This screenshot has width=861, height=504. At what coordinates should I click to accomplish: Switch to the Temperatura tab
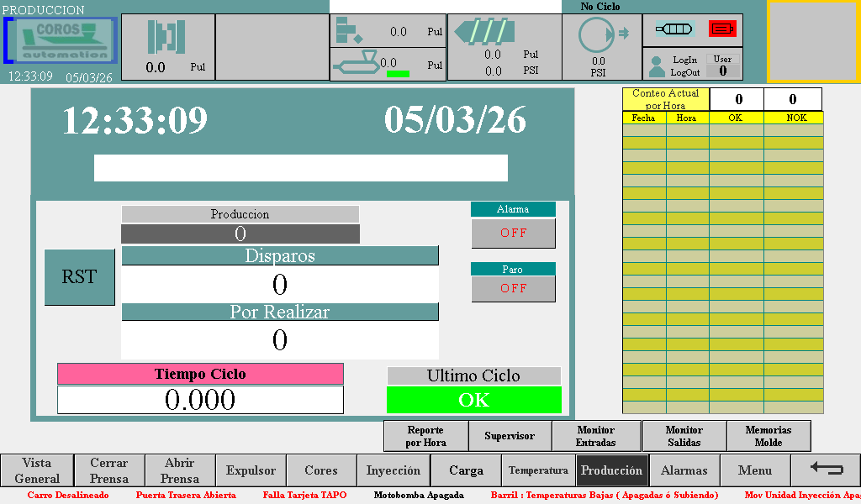tap(538, 470)
